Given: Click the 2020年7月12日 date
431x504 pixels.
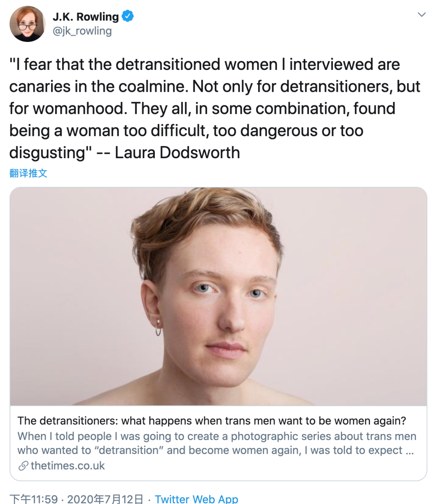Looking at the screenshot, I should [105, 499].
